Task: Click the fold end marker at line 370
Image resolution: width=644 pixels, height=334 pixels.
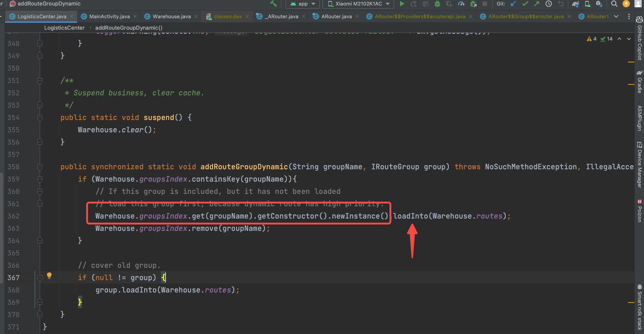Action: 40,314
